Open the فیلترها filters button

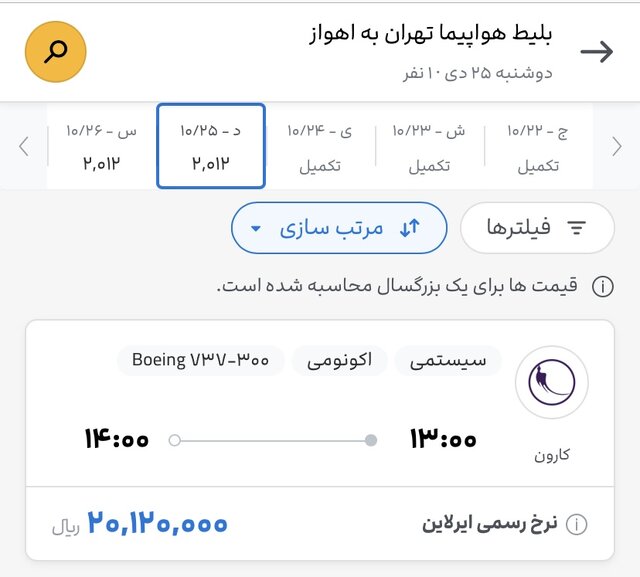(537, 228)
